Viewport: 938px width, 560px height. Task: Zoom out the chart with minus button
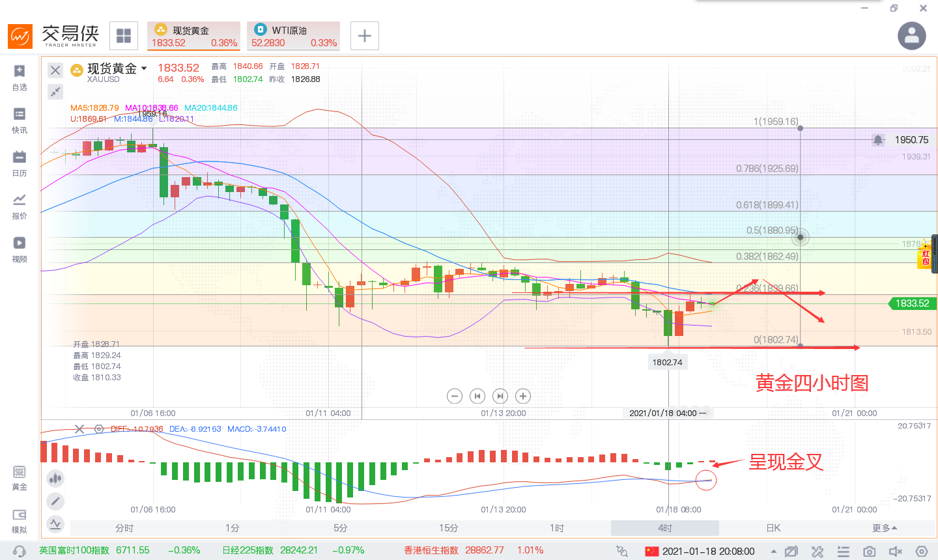(455, 396)
